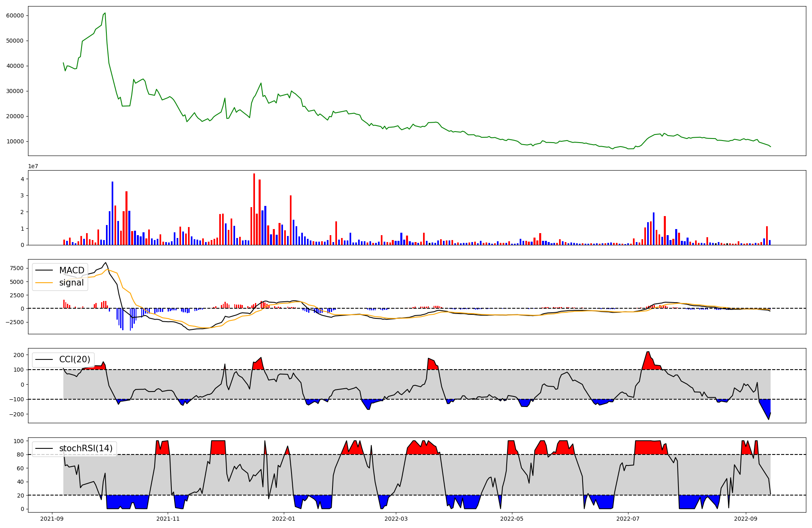Viewport: 812px width, 528px height.
Task: Click the orange signal legend line
Action: point(44,283)
